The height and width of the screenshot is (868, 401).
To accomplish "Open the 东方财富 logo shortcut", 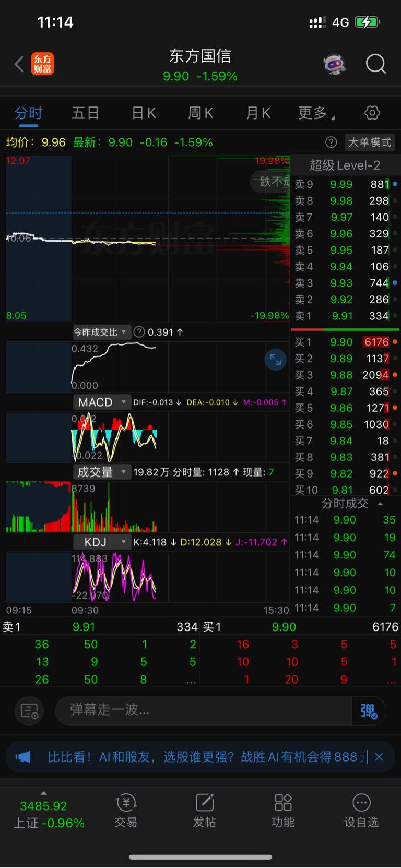I will tap(43, 64).
